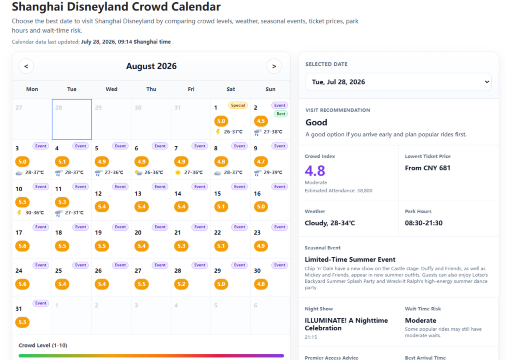Click the rain weather icon on August 5
The image size is (506, 360).
(98, 173)
